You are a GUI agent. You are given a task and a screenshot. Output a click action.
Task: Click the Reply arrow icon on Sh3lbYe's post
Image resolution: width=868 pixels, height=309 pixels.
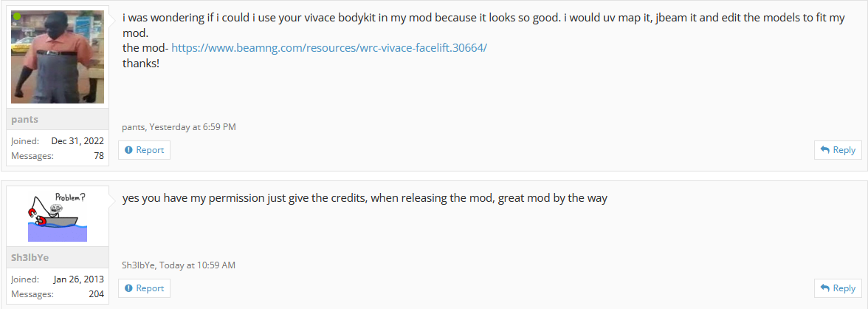[825, 288]
